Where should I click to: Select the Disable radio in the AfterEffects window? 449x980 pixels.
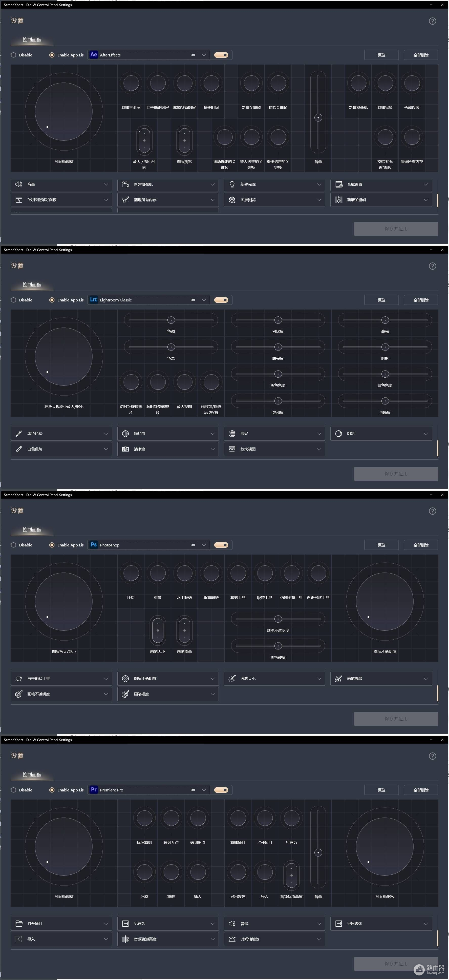point(14,55)
